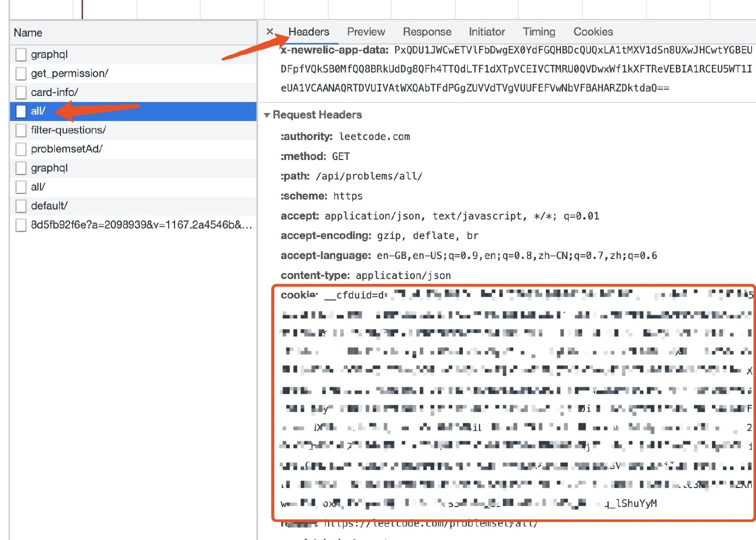Open the Preview tab
756x540 pixels.
(x=366, y=31)
